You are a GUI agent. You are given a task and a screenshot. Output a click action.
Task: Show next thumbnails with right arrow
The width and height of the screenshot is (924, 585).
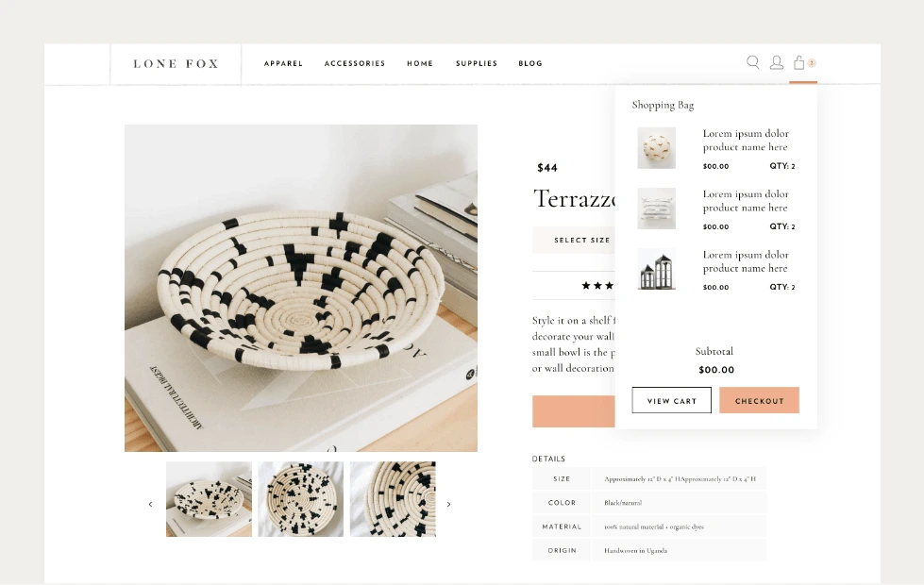449,504
